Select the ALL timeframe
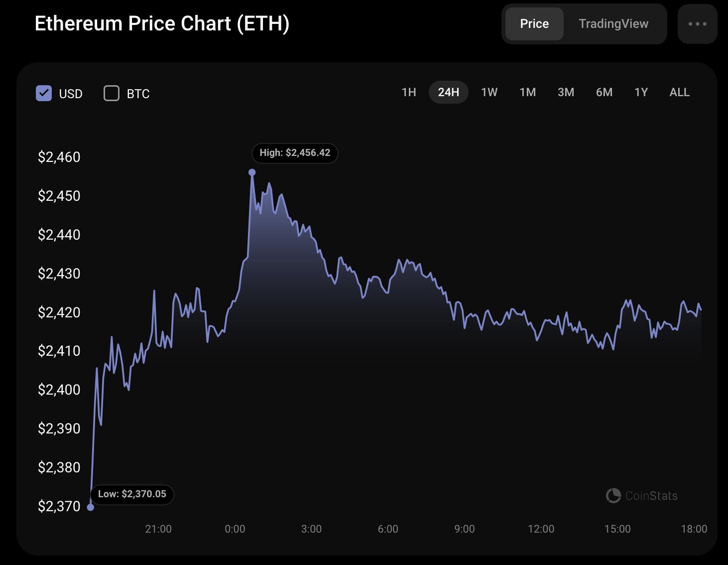 tap(679, 92)
